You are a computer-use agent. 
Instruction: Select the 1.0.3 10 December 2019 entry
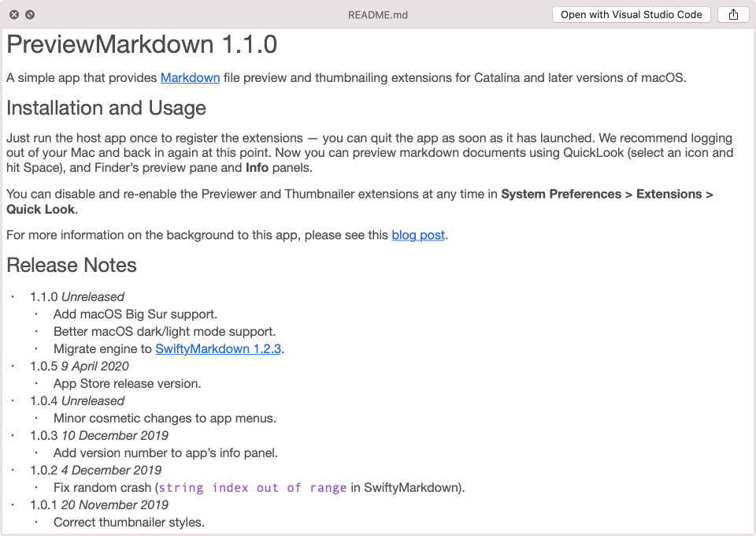click(99, 435)
